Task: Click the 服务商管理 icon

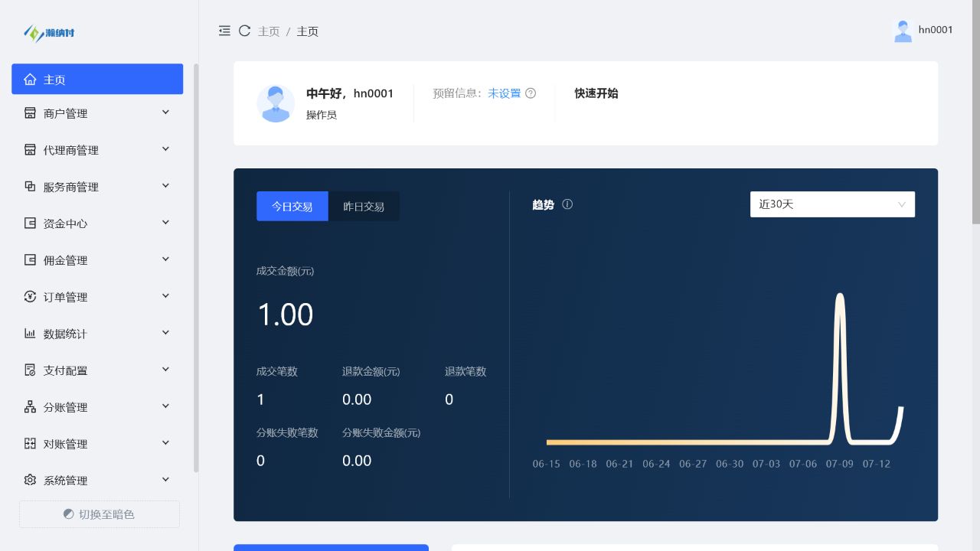Action: 30,187
